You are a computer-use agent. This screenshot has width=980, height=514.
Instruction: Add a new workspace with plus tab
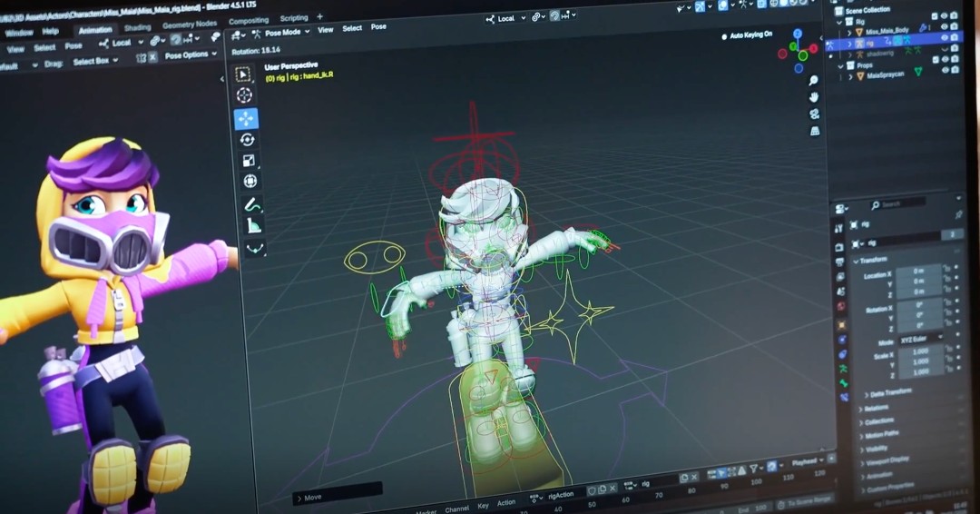320,17
